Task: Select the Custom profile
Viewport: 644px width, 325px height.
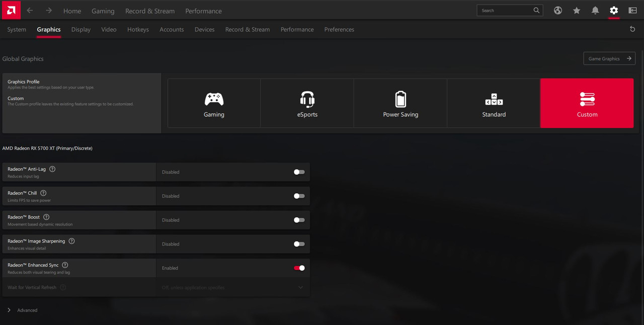Action: point(587,103)
